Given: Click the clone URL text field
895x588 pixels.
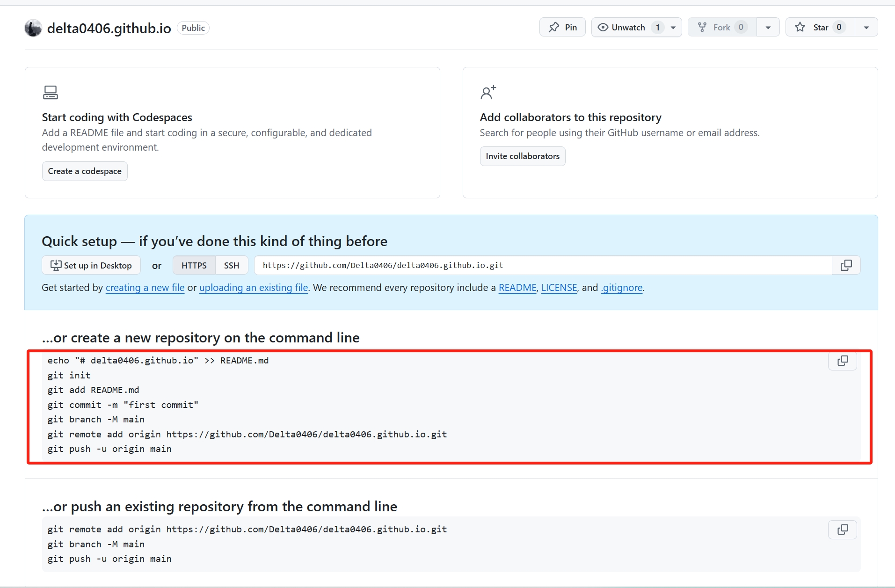Looking at the screenshot, I should coord(543,265).
